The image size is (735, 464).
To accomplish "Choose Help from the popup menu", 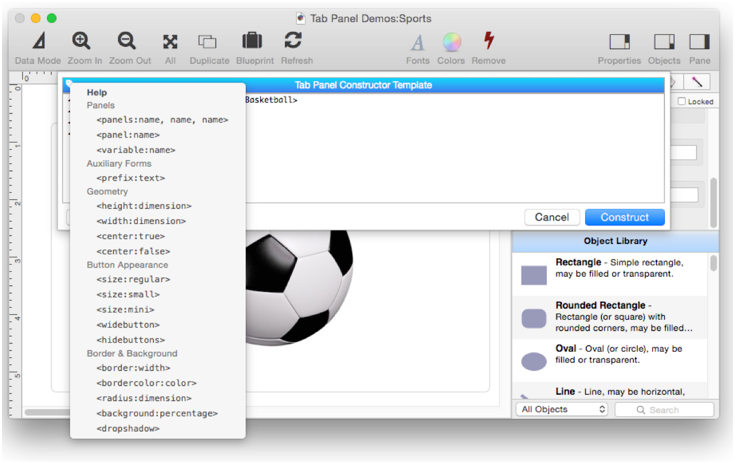I will 97,92.
